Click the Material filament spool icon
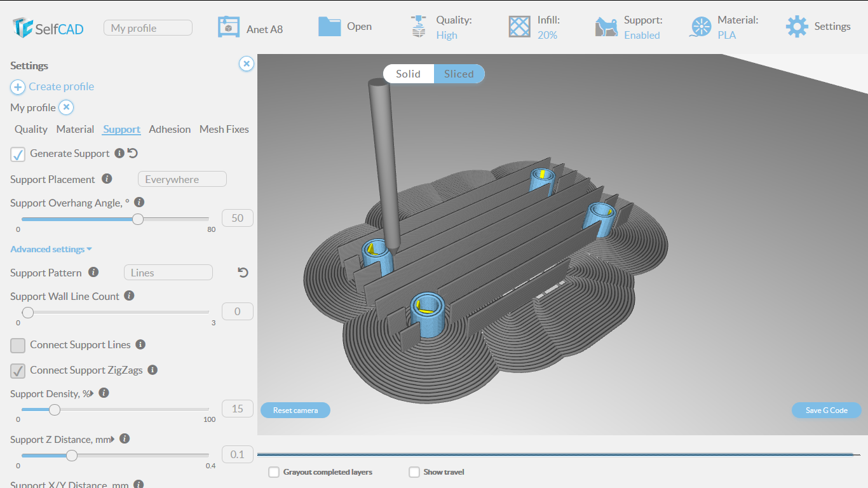 [701, 27]
